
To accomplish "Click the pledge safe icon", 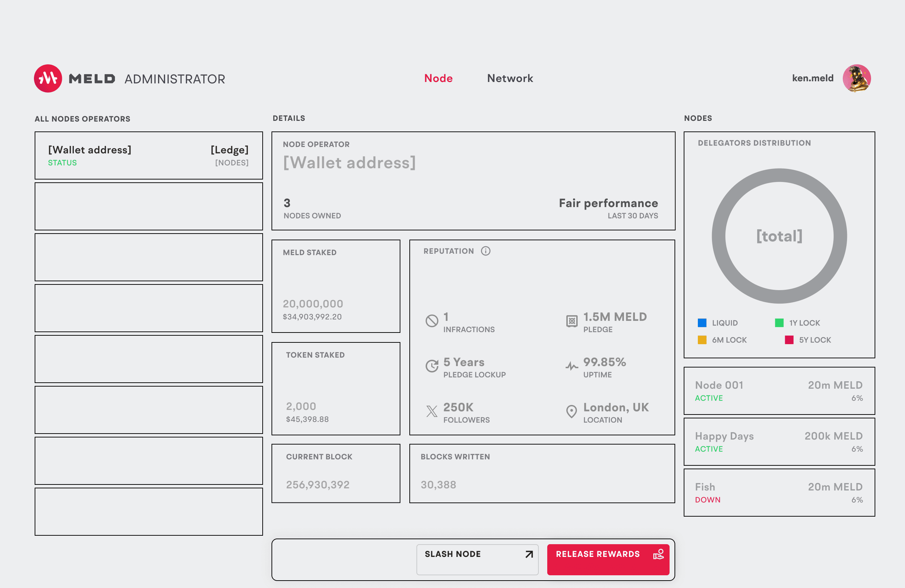I will pos(572,321).
